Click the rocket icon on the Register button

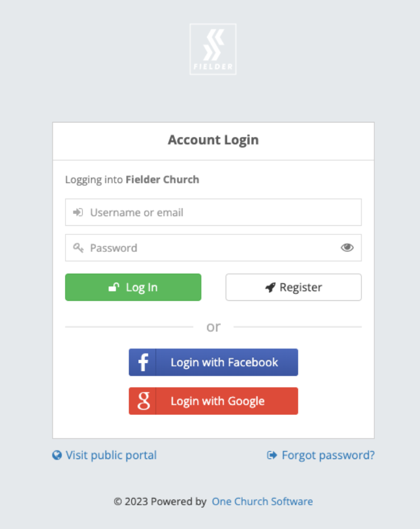coord(270,287)
